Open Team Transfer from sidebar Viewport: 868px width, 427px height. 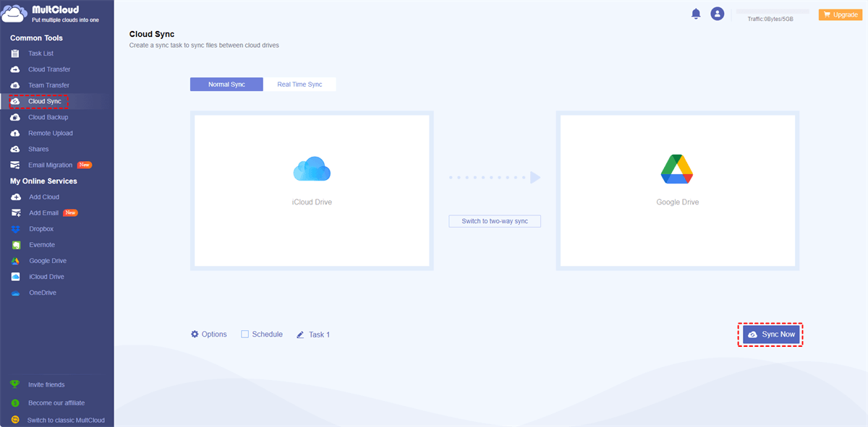click(48, 85)
